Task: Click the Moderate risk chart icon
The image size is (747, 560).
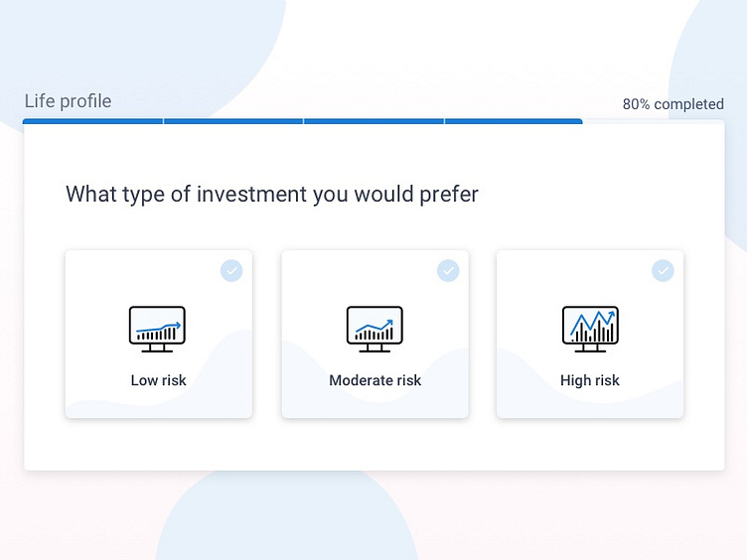Action: [x=374, y=329]
